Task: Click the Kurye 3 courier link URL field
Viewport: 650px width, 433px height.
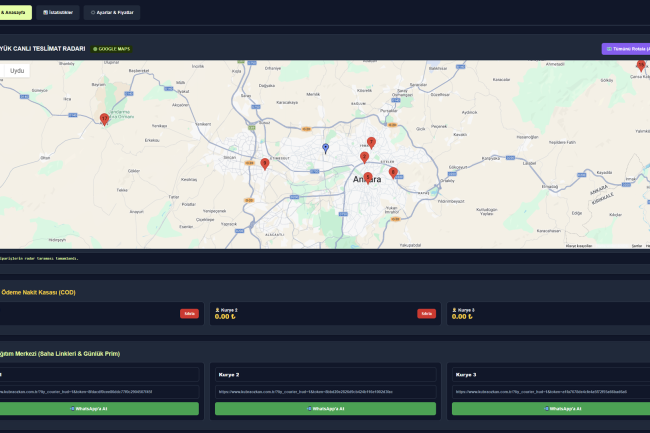Action: pyautogui.click(x=551, y=392)
